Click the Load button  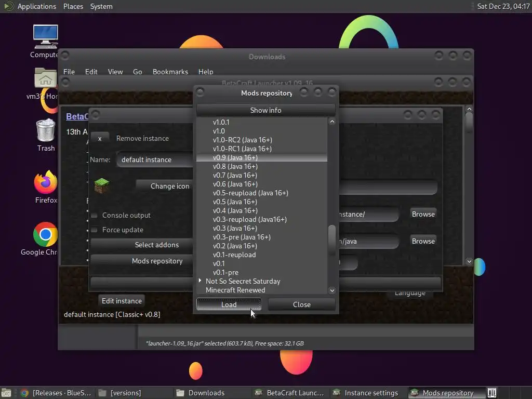pyautogui.click(x=229, y=304)
